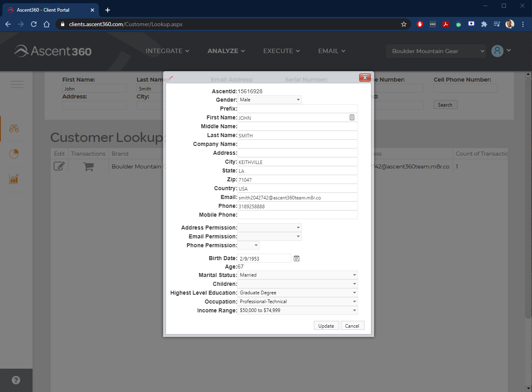Reload the page
This screenshot has width=532, height=392.
pos(34,24)
